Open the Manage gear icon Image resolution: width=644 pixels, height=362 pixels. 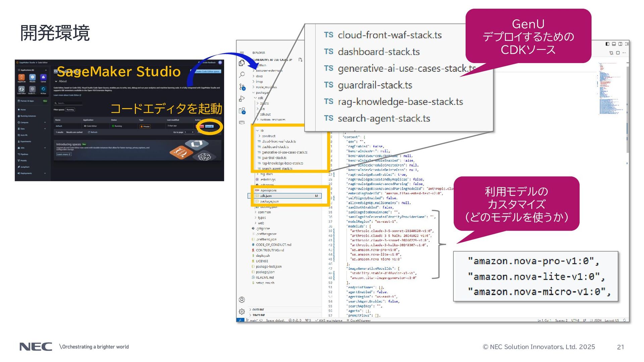click(x=242, y=312)
